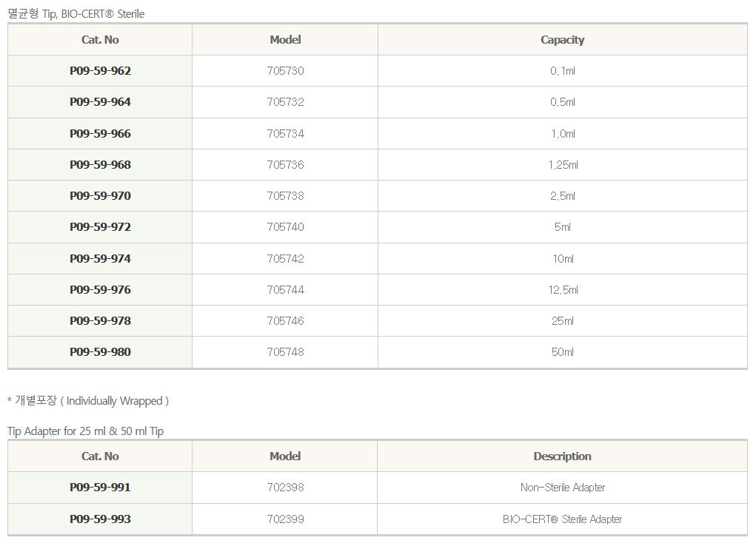
Task: Select the 1.25ml capacity cell
Action: pos(563,165)
